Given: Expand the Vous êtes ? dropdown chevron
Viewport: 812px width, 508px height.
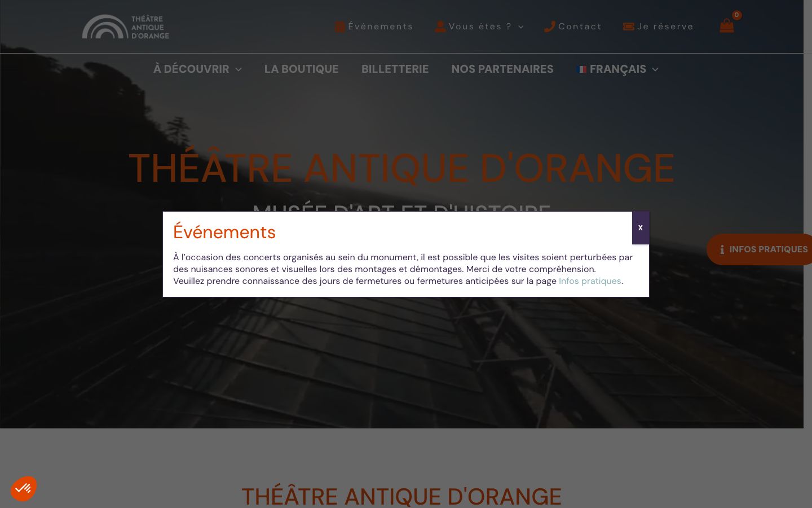Looking at the screenshot, I should pyautogui.click(x=521, y=27).
